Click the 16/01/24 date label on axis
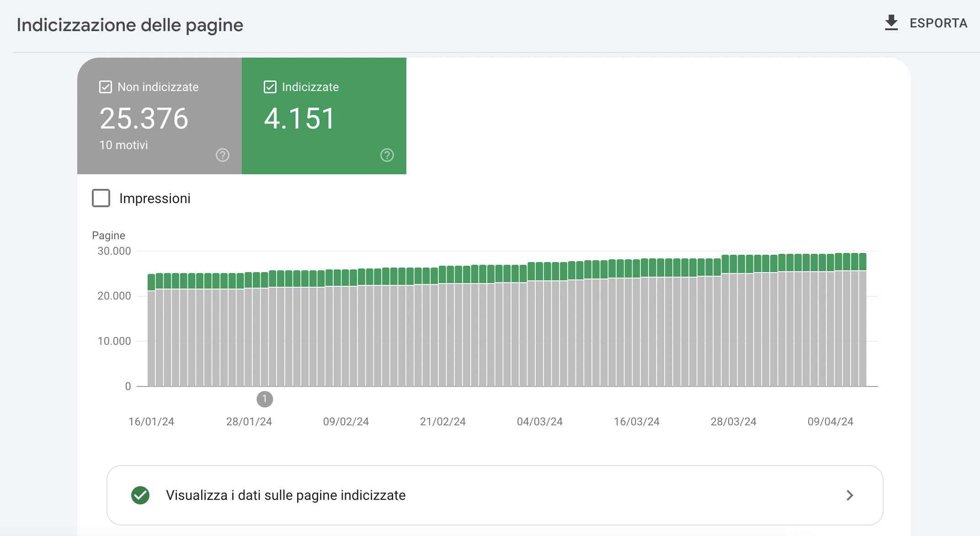This screenshot has height=536, width=980. click(x=151, y=422)
